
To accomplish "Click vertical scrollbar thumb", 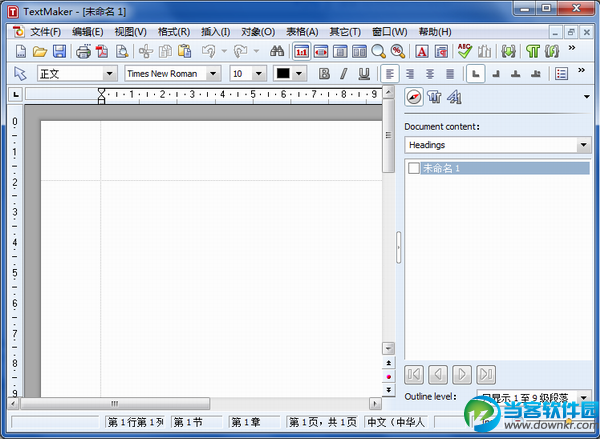I will coord(388,135).
